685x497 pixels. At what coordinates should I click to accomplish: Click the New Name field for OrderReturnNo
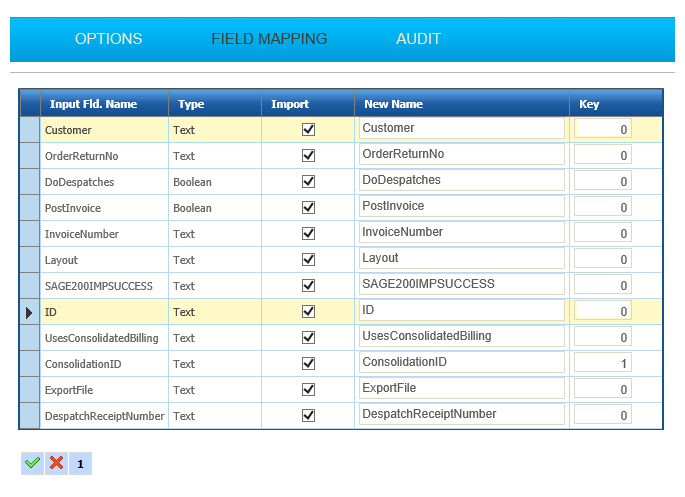(461, 154)
